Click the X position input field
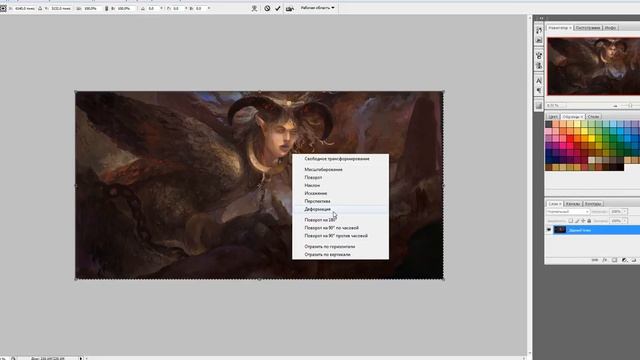 25,8
